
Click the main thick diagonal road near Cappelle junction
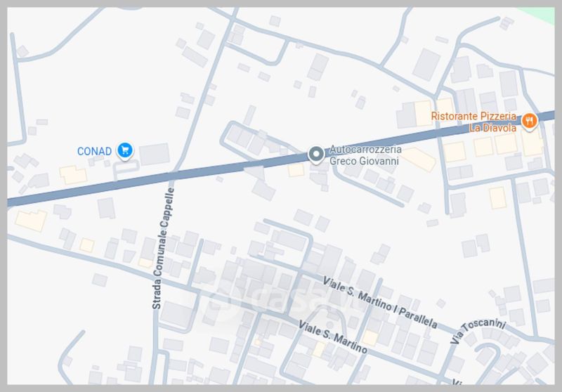(x=172, y=176)
